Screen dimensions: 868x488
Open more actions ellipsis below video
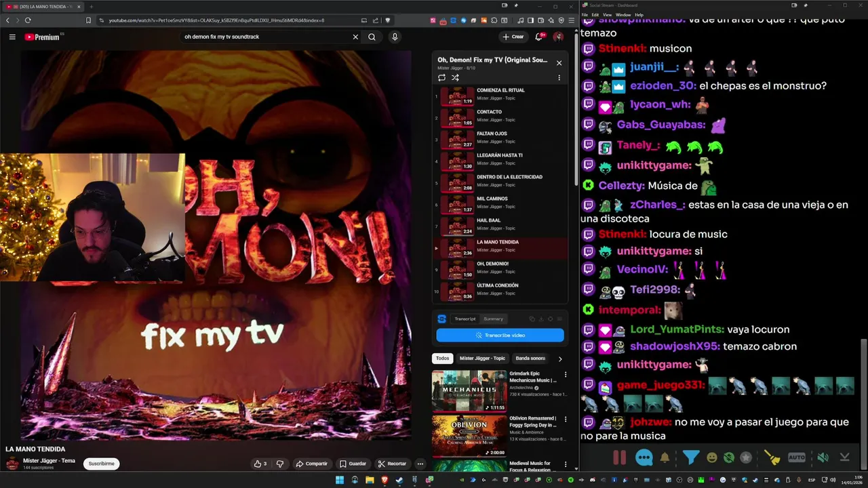click(x=420, y=464)
